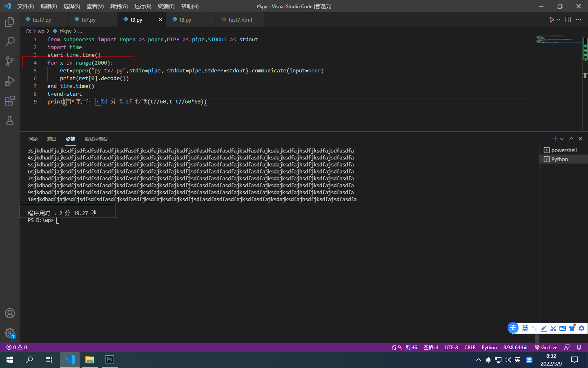Click line number 6 in gutter
Image resolution: width=588 pixels, height=368 pixels.
click(35, 78)
